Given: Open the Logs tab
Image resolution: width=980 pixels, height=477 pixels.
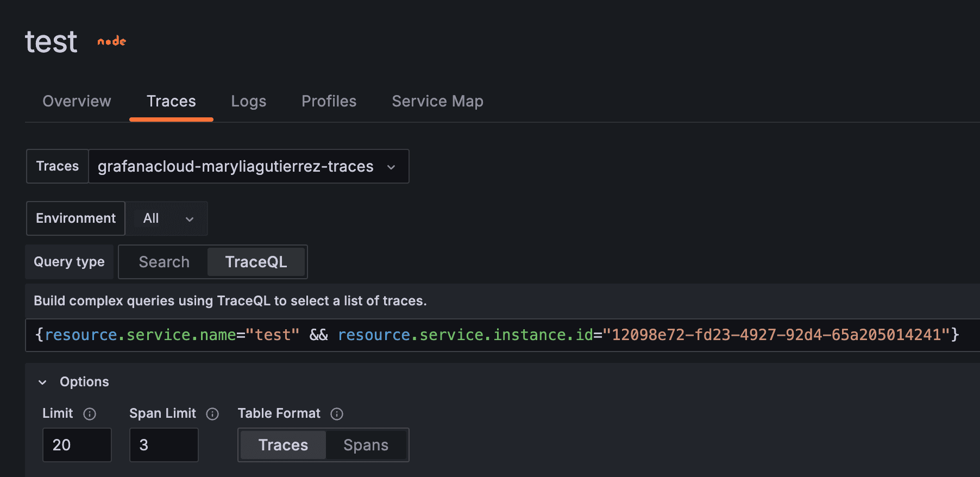Looking at the screenshot, I should coord(249,101).
